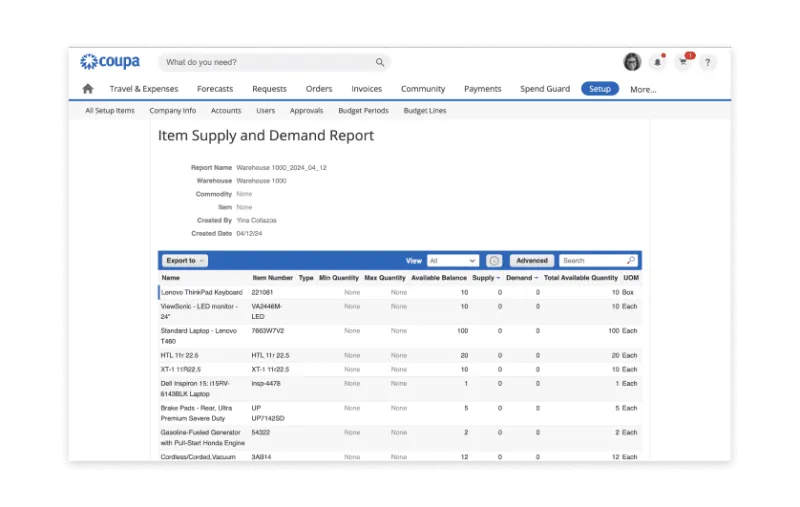Sort by the Supply column header
The image size is (800, 507).
coord(486,278)
